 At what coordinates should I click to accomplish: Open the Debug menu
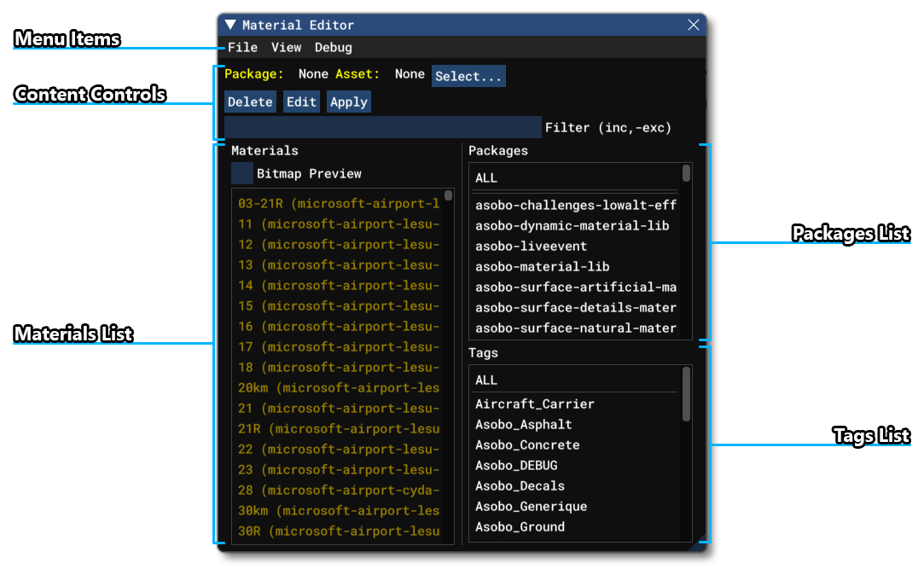[x=333, y=47]
